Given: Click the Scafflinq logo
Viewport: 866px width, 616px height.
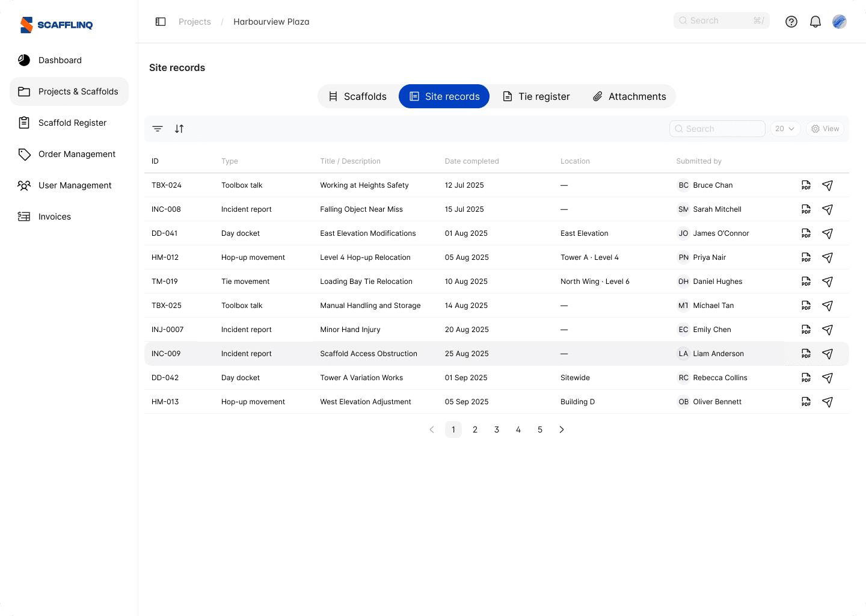Looking at the screenshot, I should click(57, 25).
